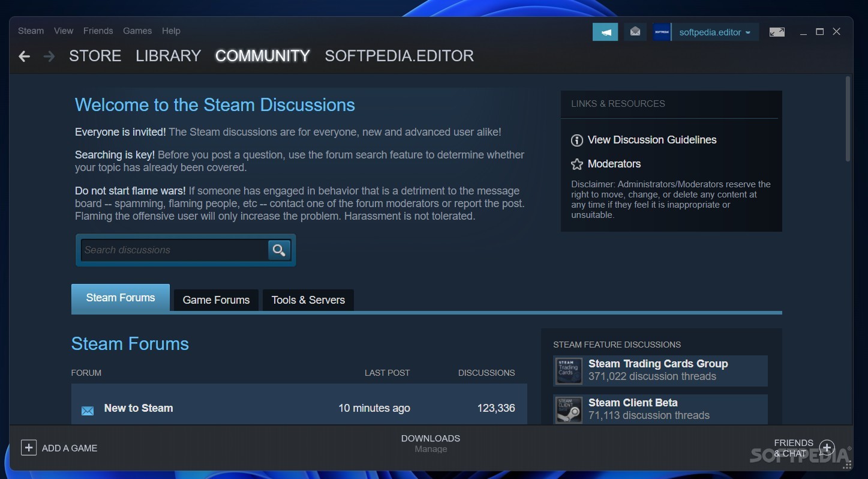Click '371,022 discussion threads' text
The height and width of the screenshot is (479, 868).
[x=652, y=376]
